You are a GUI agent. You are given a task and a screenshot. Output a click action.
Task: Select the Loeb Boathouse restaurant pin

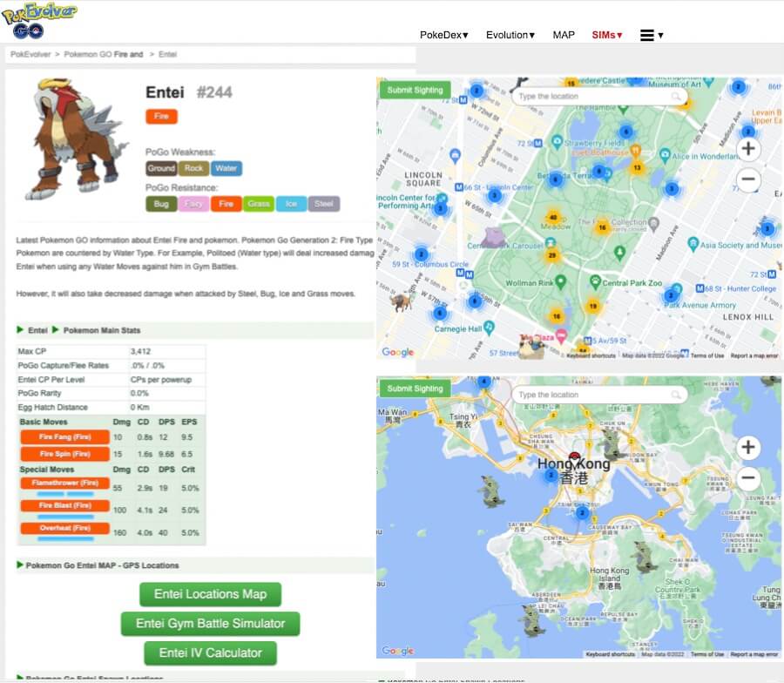635,150
